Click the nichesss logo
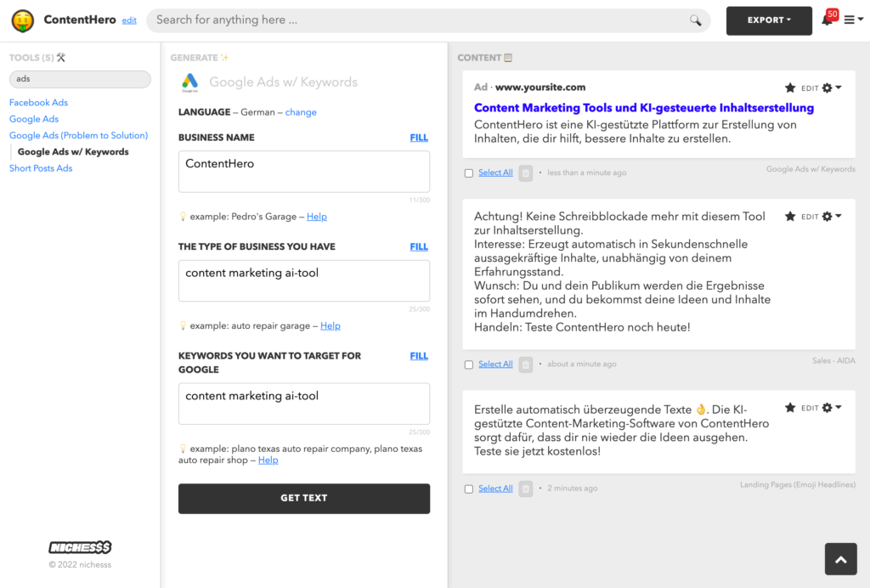This screenshot has height=588, width=870. (80, 547)
